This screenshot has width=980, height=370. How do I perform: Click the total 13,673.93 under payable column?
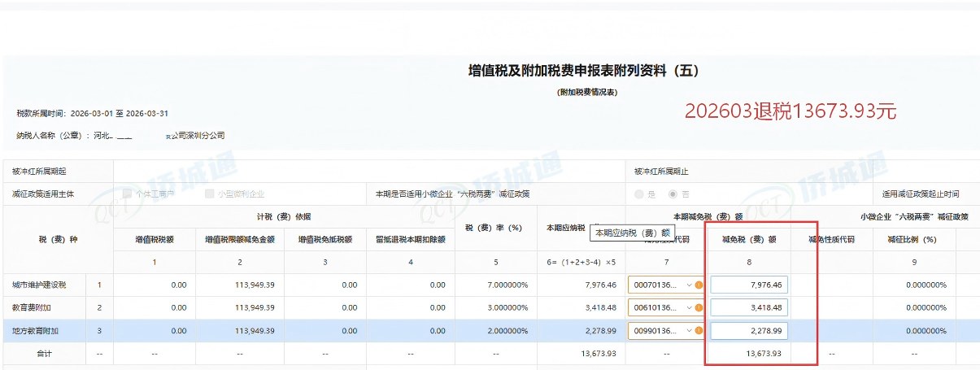point(599,354)
